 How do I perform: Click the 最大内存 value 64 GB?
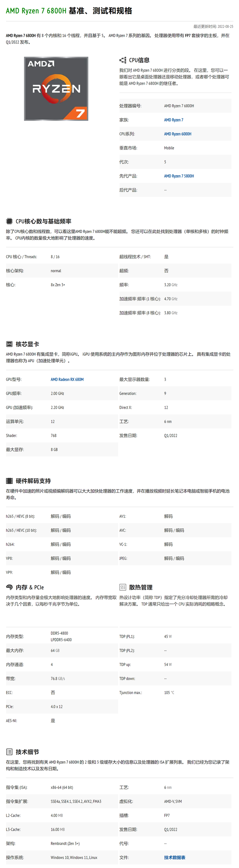pyautogui.click(x=55, y=651)
